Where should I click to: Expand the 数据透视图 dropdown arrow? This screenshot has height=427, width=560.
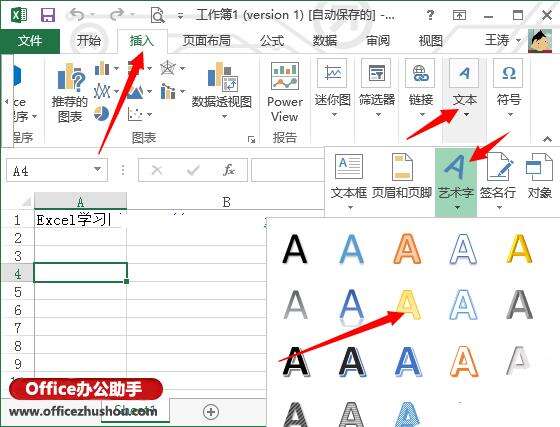point(225,116)
